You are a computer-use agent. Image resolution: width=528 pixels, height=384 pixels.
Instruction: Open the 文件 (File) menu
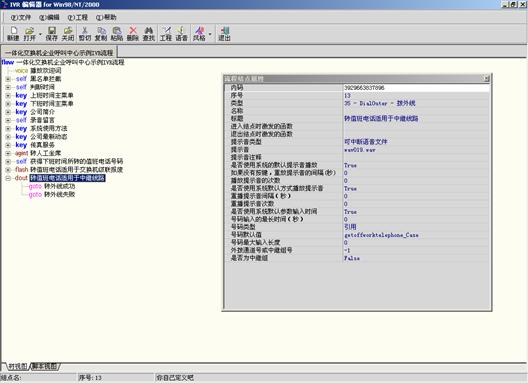21,17
